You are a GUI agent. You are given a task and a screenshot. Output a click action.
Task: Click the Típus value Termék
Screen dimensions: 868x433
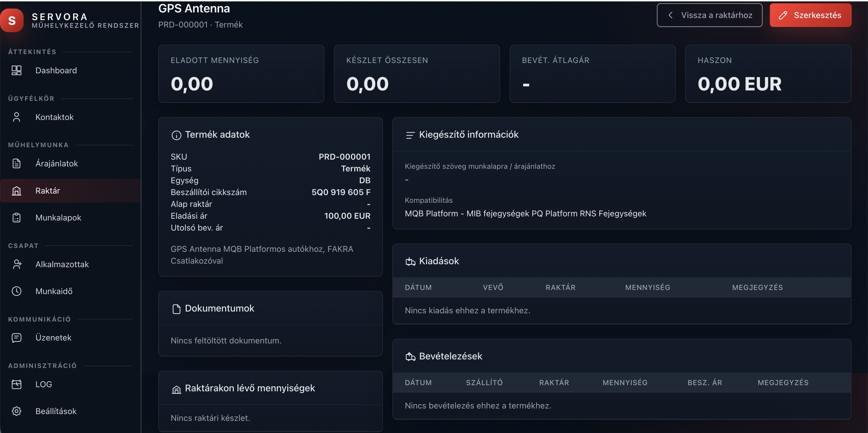pos(355,168)
